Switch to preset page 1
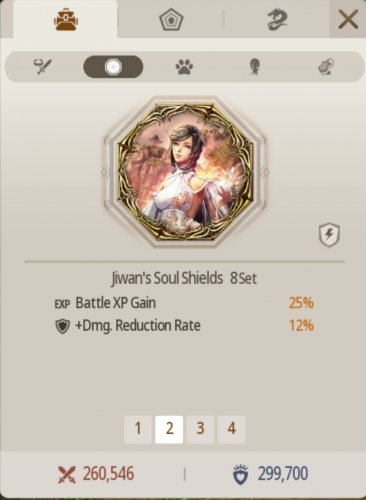 tap(138, 429)
